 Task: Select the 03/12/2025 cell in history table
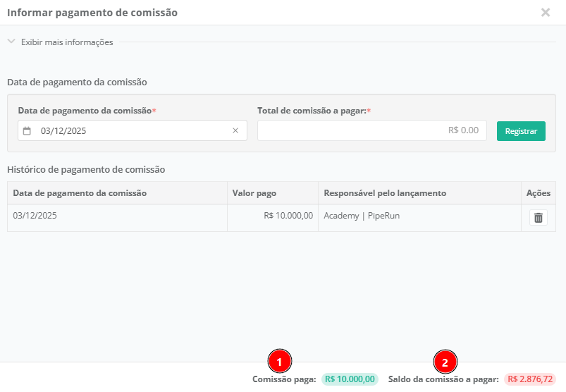35,216
